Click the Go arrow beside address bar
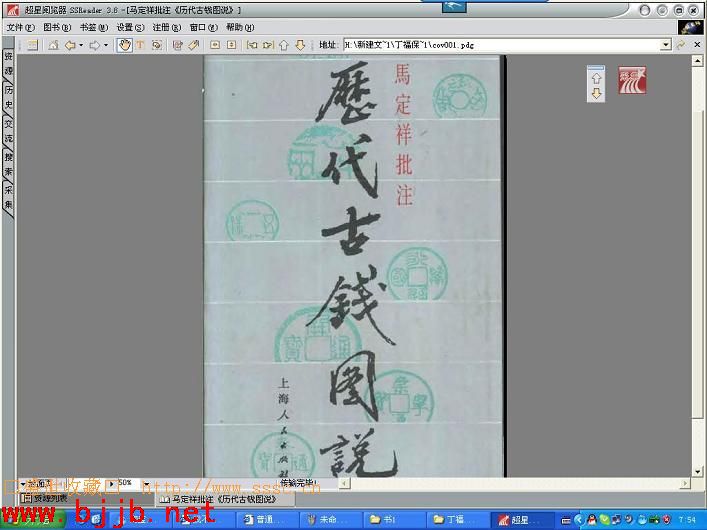 [x=680, y=45]
